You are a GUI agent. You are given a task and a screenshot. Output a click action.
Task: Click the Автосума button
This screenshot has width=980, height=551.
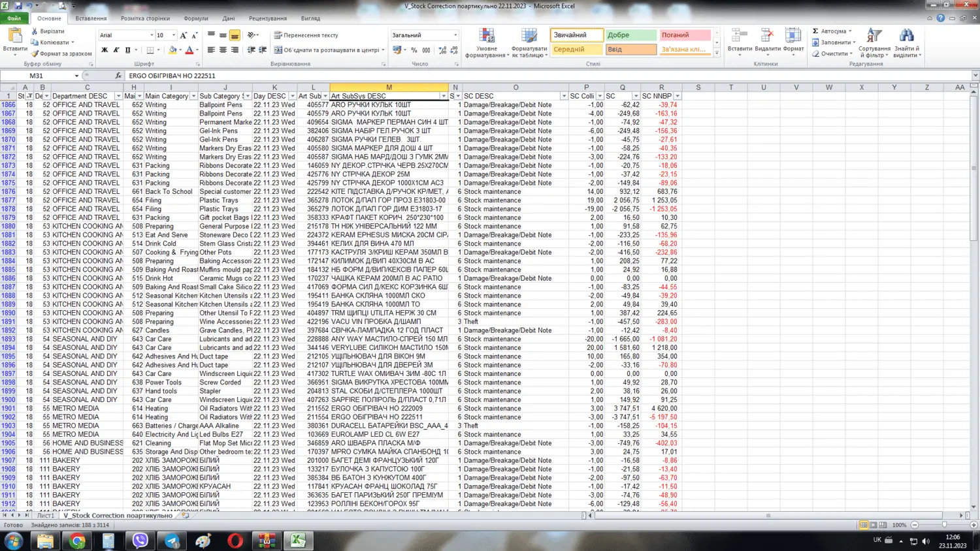tap(832, 31)
